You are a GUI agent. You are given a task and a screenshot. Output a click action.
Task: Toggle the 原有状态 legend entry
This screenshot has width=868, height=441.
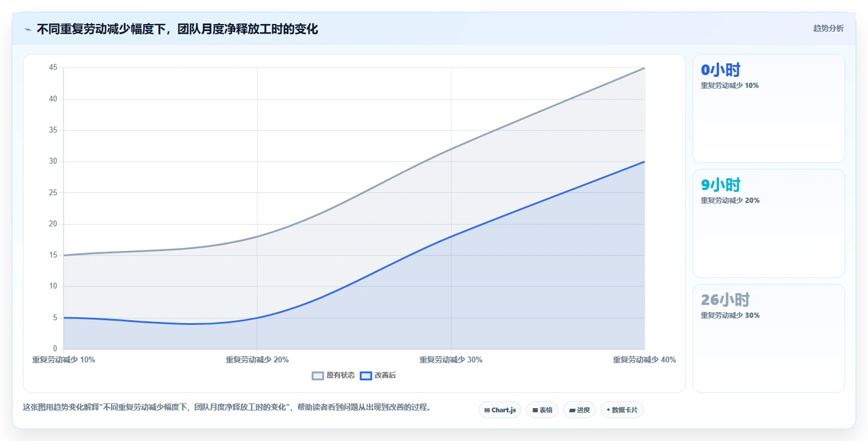coord(333,375)
